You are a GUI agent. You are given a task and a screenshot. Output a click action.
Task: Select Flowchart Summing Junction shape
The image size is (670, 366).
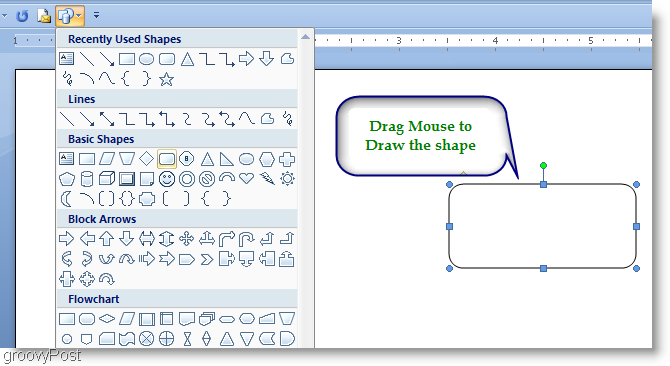pyautogui.click(x=147, y=339)
